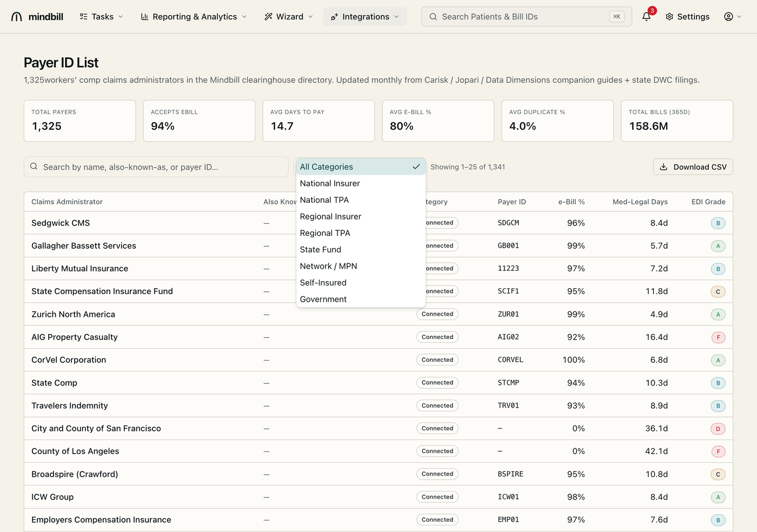Select the checked All Categories option
The width and height of the screenshot is (757, 532).
pyautogui.click(x=361, y=167)
